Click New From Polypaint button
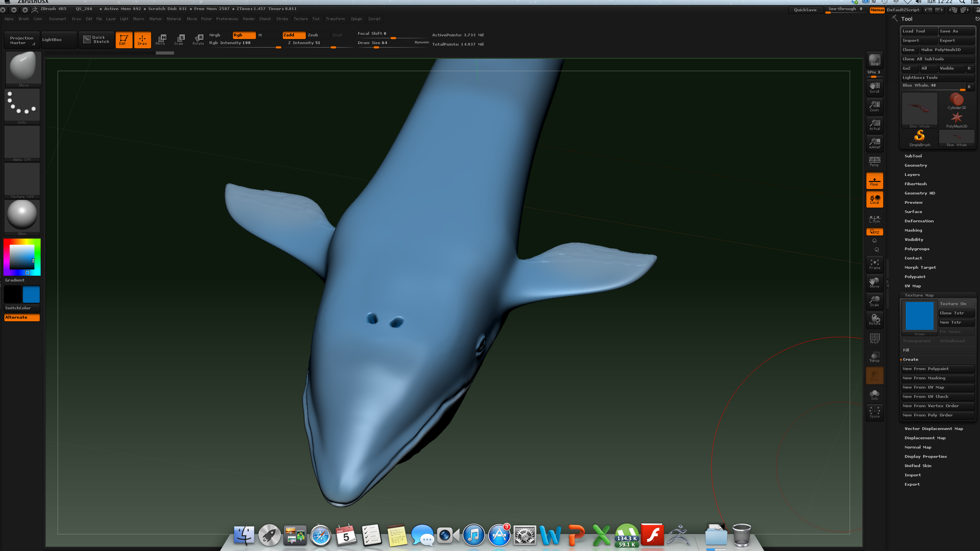 click(937, 368)
